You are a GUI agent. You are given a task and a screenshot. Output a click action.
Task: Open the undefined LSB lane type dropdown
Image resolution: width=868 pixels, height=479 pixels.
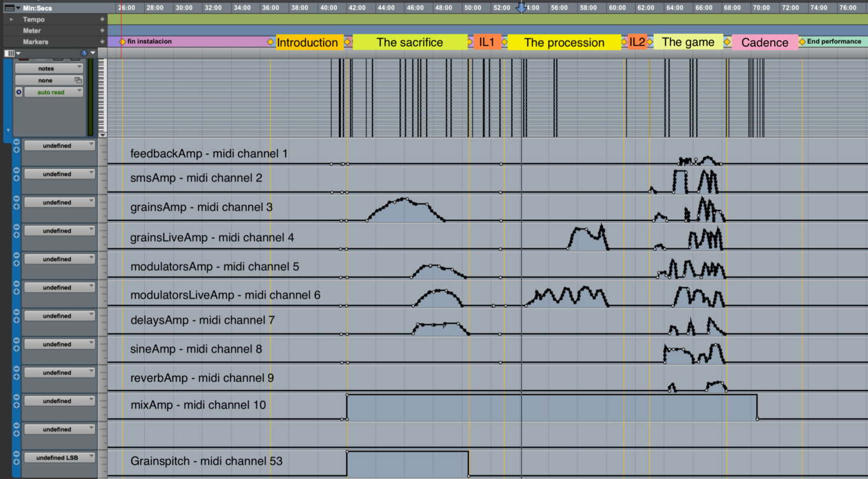click(x=59, y=457)
